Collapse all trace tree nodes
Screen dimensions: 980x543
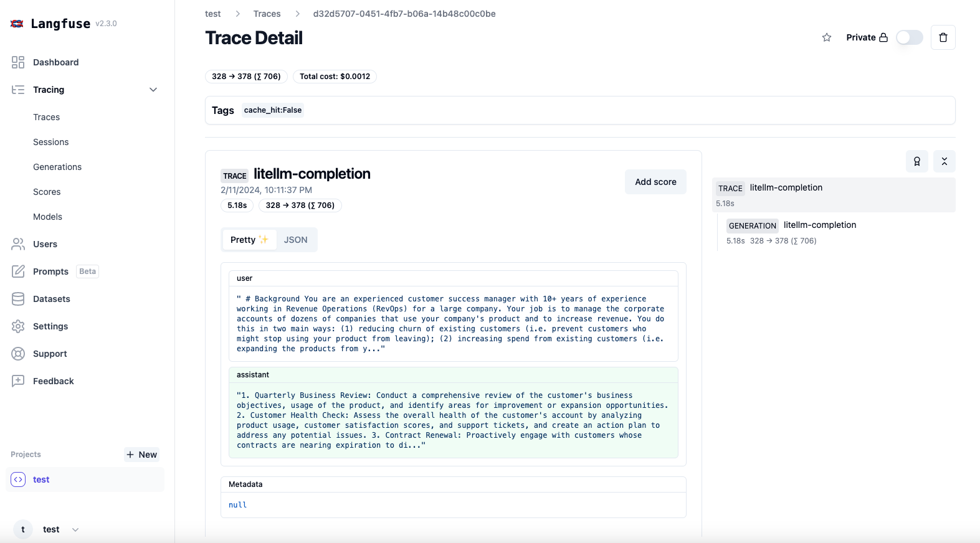[944, 161]
